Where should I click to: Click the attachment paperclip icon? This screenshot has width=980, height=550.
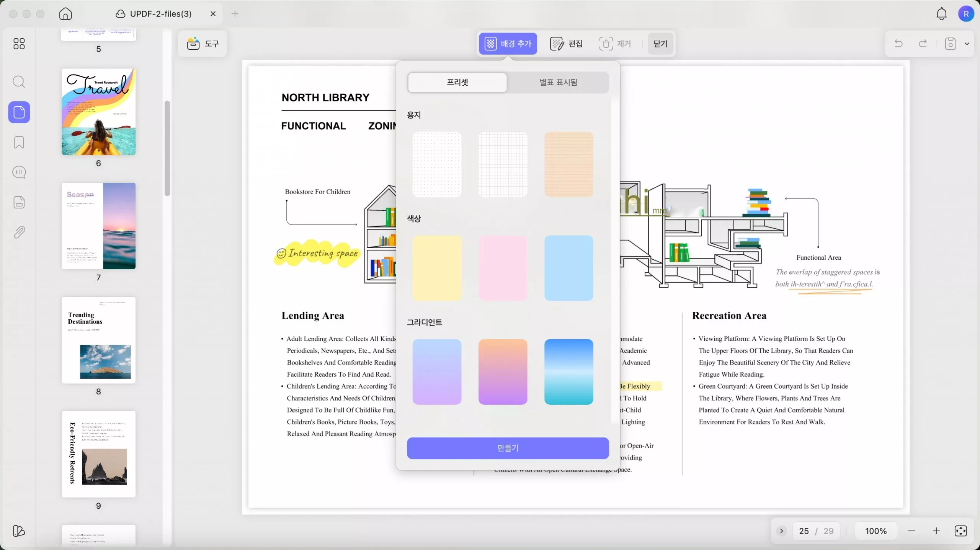click(19, 232)
